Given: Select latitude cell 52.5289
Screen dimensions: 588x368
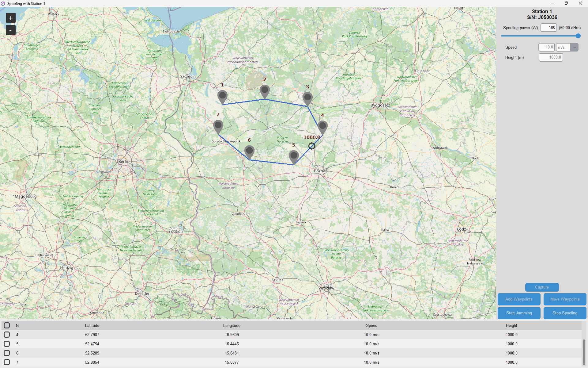Looking at the screenshot, I should [92, 353].
